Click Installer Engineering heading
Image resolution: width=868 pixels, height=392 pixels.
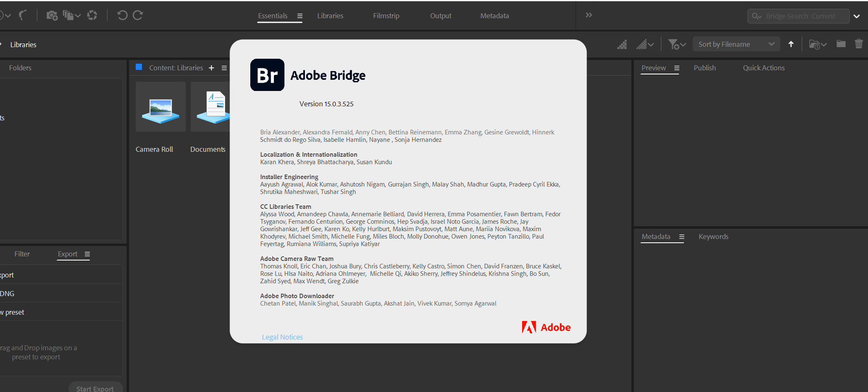click(x=289, y=177)
